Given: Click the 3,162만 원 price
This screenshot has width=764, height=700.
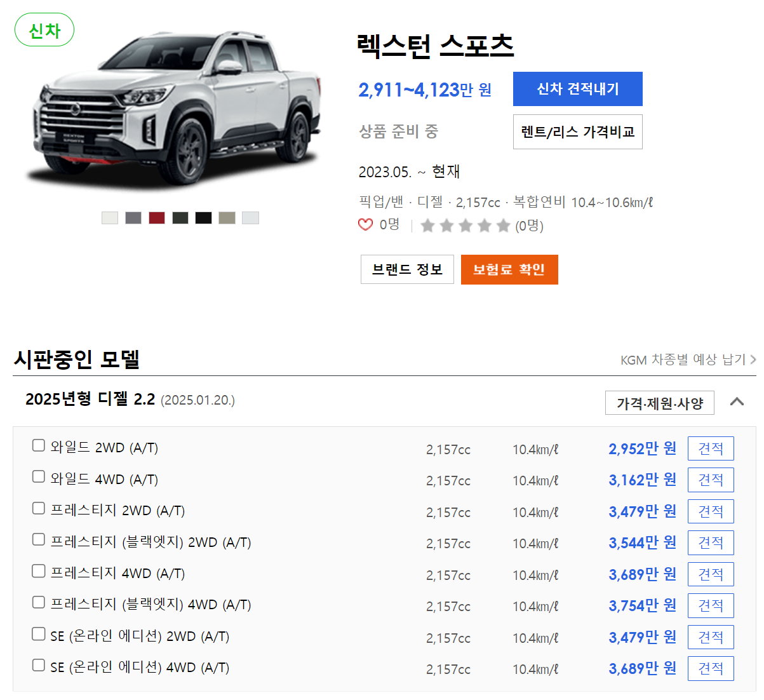Looking at the screenshot, I should pos(642,480).
